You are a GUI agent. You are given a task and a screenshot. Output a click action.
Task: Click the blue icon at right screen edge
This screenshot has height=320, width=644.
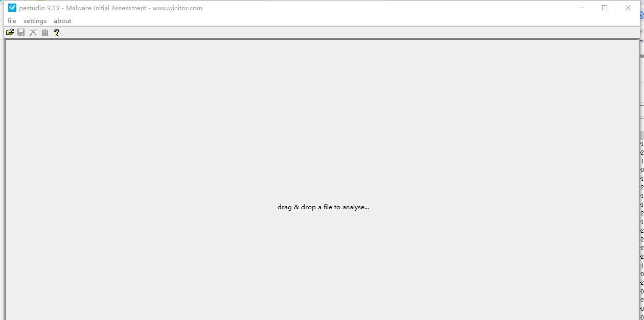click(x=641, y=16)
